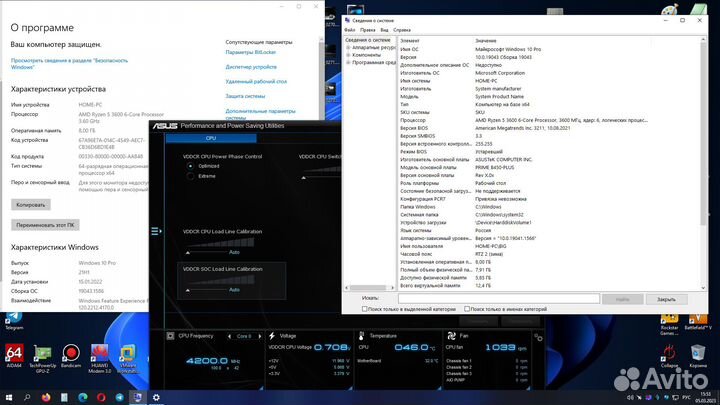
Task: Expand Программная среда tree node
Action: 348,62
